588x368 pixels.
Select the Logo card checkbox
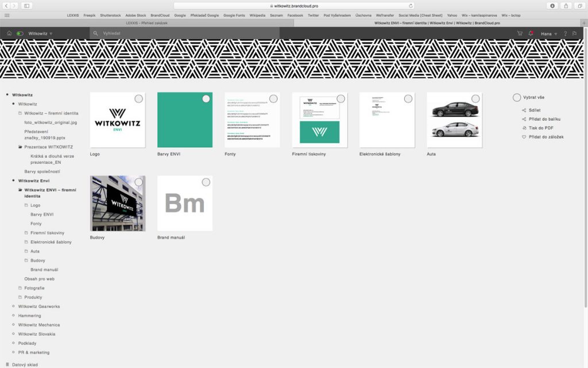[139, 99]
